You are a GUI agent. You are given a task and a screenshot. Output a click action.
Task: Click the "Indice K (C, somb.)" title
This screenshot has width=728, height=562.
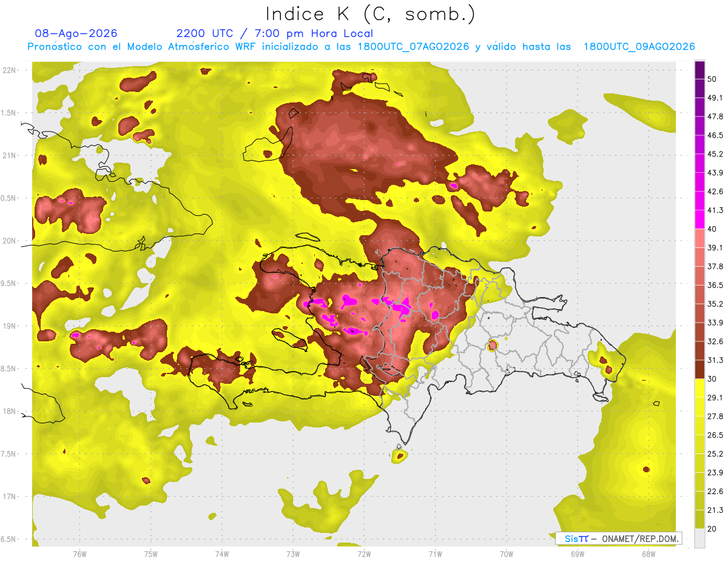click(370, 14)
